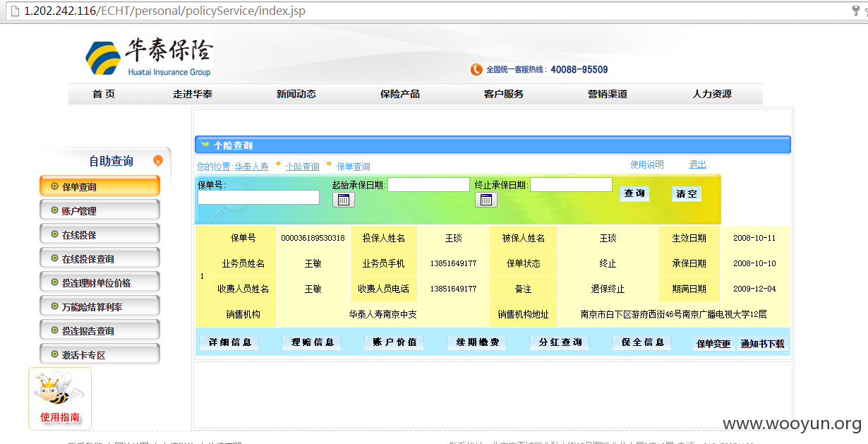Open 走进华泰 navigation item
Screen dimensions: 868x444
(193, 94)
